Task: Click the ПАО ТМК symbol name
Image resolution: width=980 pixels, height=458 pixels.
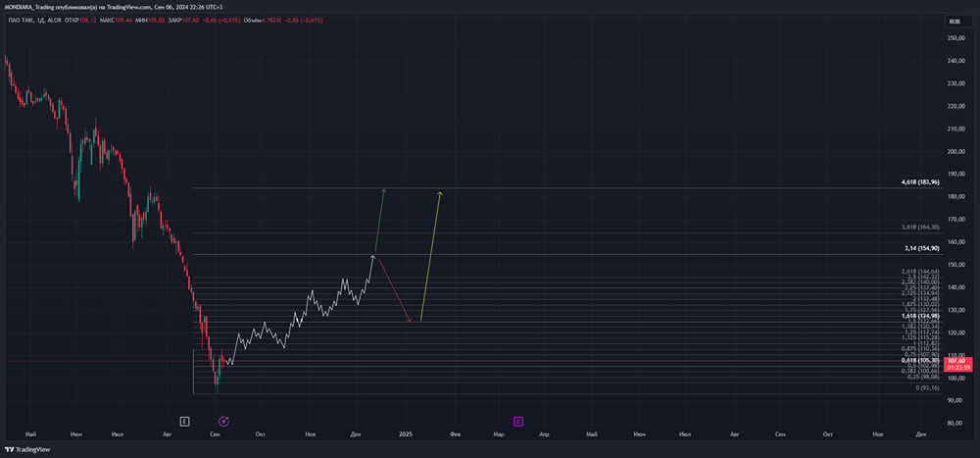Action: tap(20, 20)
